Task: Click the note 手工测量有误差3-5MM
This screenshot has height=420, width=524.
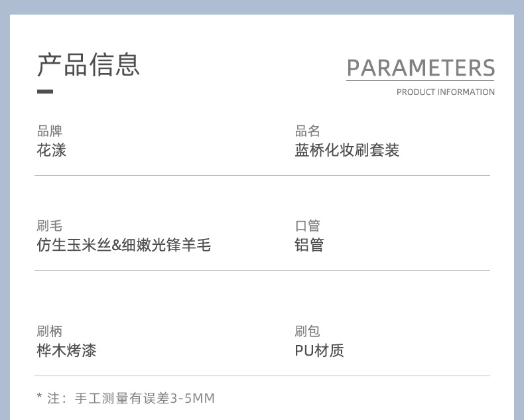Action: point(145,398)
